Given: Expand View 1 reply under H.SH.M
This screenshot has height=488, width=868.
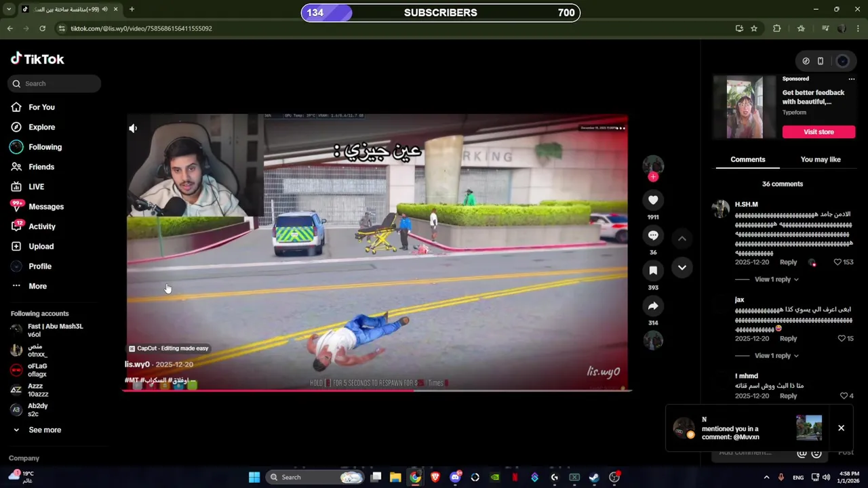Looking at the screenshot, I should point(776,279).
